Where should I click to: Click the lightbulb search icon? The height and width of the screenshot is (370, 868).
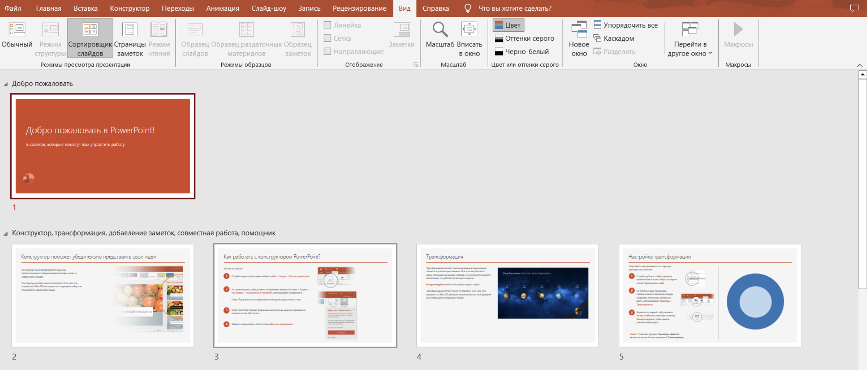tap(468, 8)
